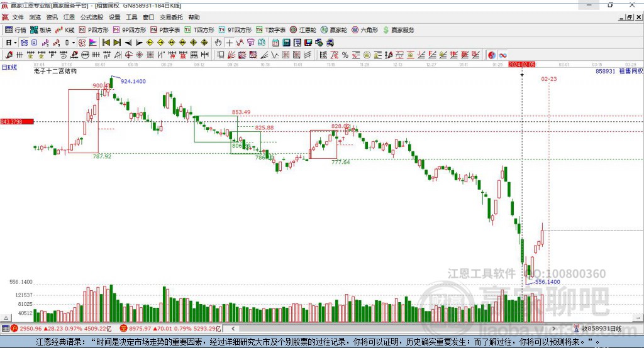Open 赢家服务 with the dollar icon
The height and width of the screenshot is (348, 644).
click(398, 30)
